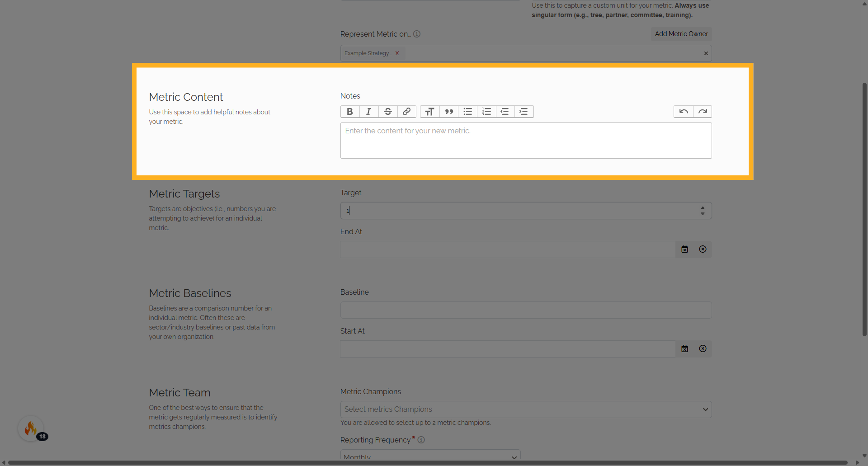Toggle italic formatting in Notes toolbar
868x466 pixels.
click(369, 112)
